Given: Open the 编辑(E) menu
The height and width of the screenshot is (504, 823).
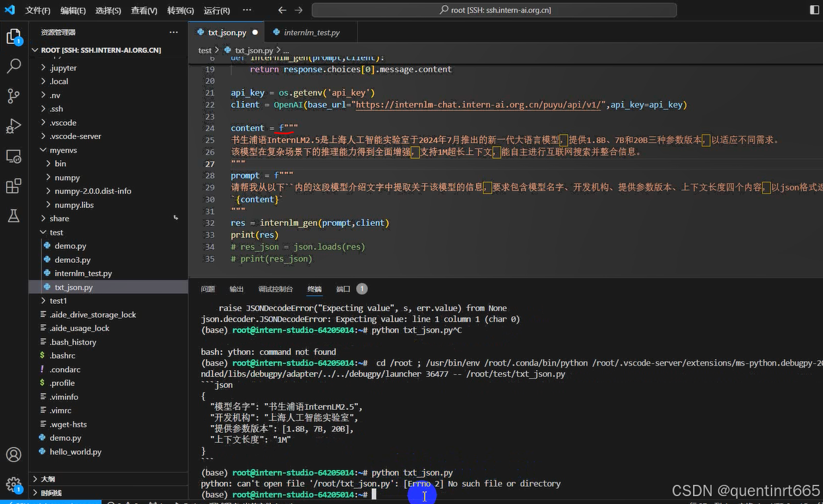Looking at the screenshot, I should 73,11.
